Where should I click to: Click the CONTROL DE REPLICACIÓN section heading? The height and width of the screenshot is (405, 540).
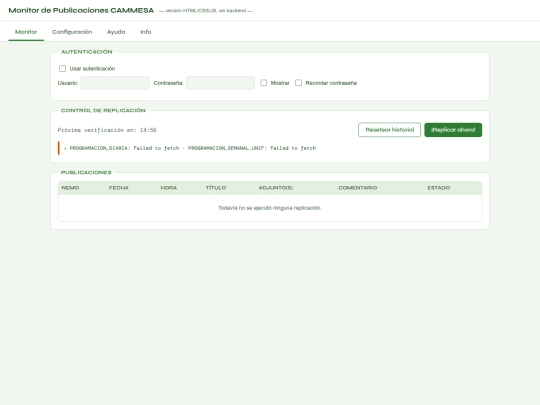tap(103, 110)
